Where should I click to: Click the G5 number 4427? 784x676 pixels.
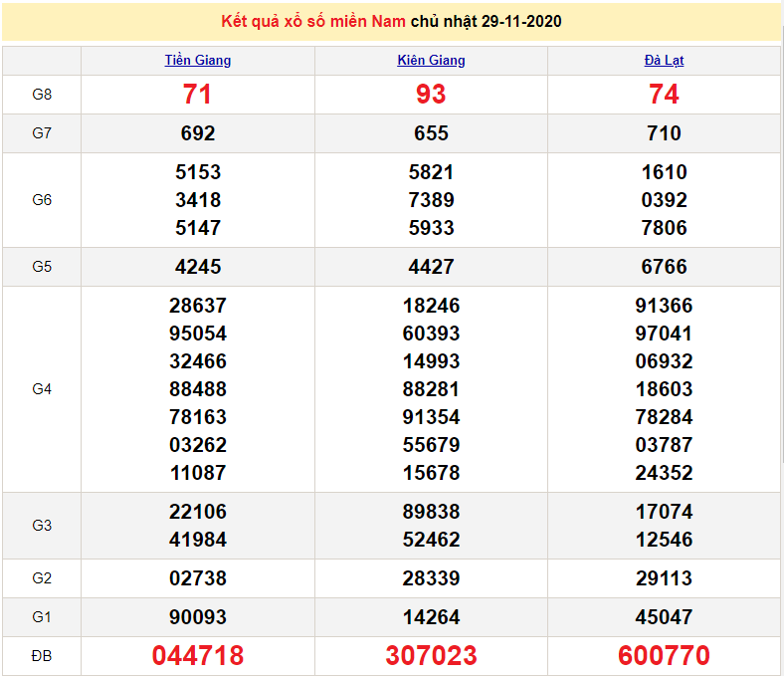pos(431,267)
